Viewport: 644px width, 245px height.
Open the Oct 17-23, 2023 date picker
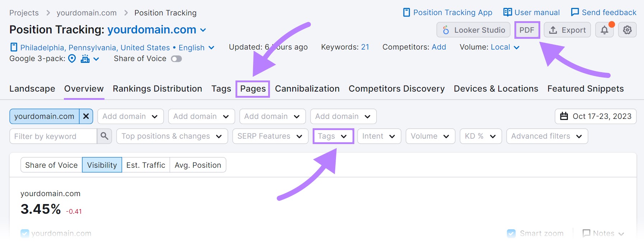pos(596,116)
